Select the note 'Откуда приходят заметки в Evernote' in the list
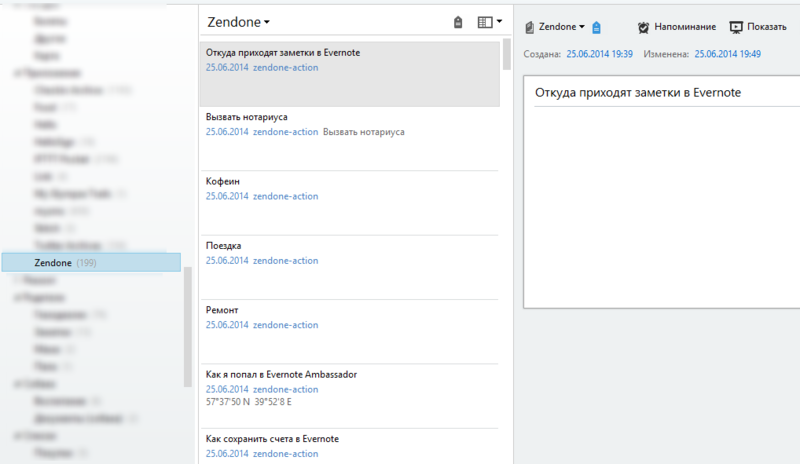 click(x=350, y=75)
